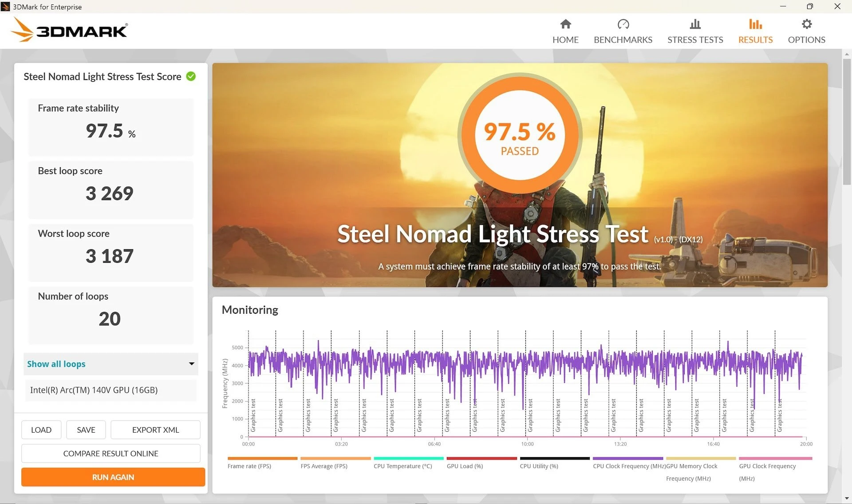Click the scrollbar up arrow
Screen dimensions: 852x504
[847, 54]
